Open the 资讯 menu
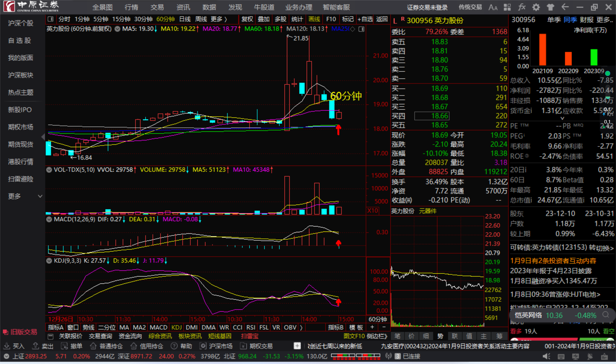 (183, 7)
